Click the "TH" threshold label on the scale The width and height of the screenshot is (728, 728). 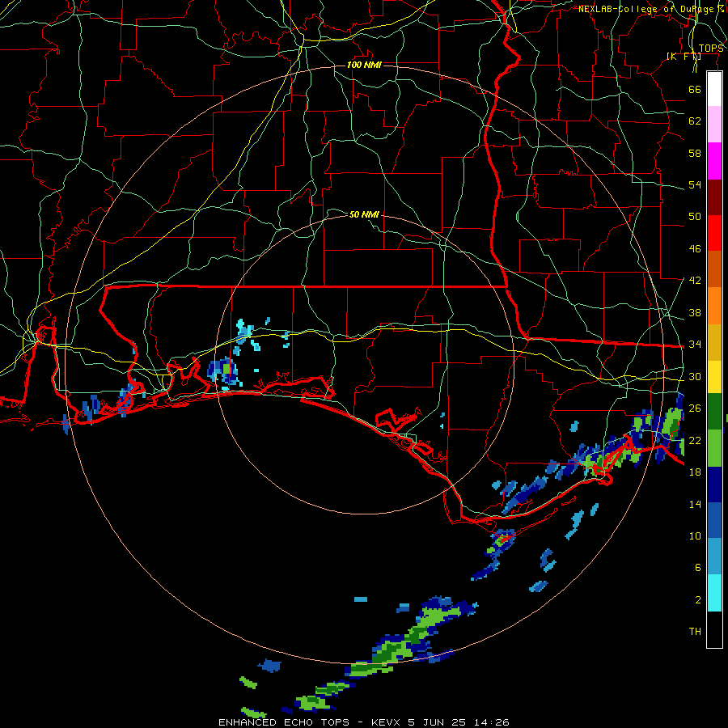[695, 632]
